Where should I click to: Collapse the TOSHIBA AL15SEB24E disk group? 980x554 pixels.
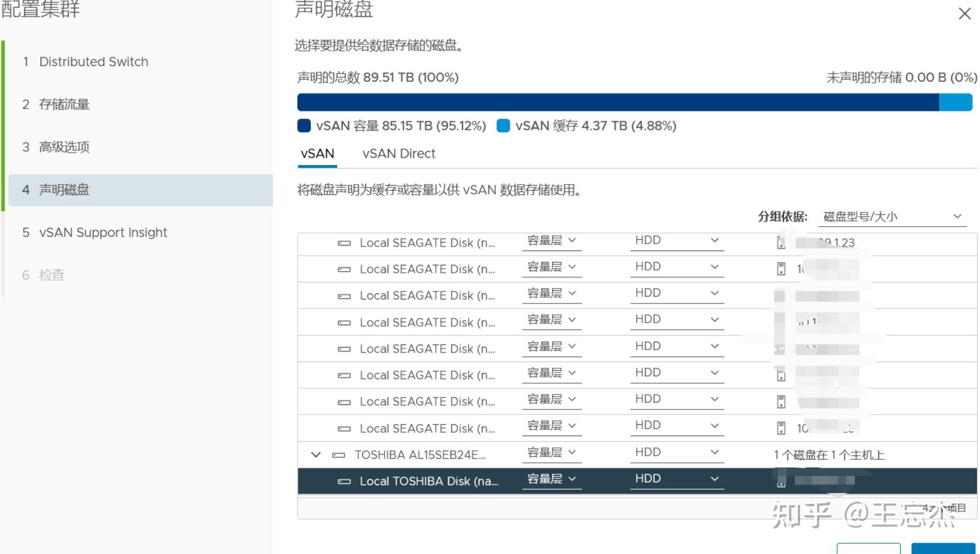point(315,454)
